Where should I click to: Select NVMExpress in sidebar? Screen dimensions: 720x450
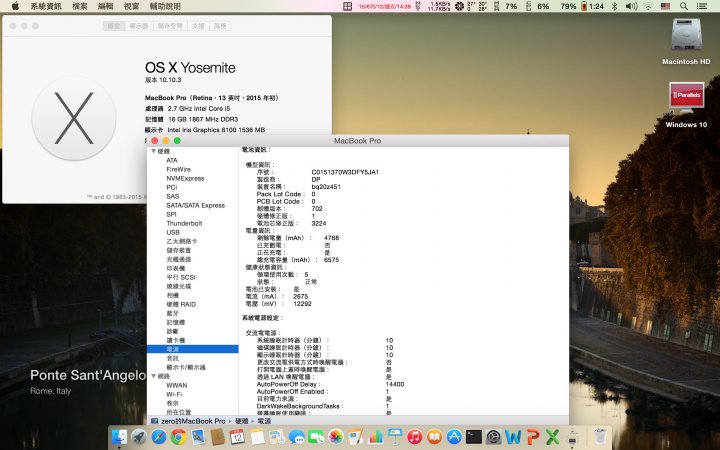pyautogui.click(x=185, y=178)
